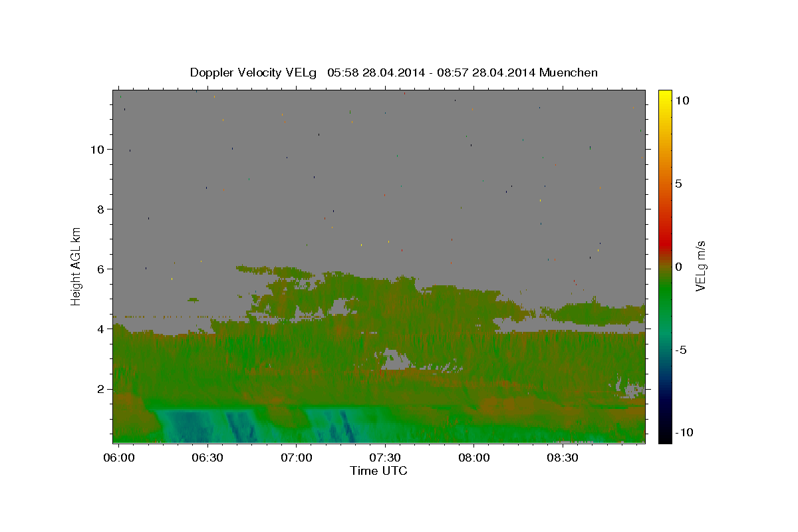This screenshot has width=798, height=532.
Task: Click the height axis label '10'
Action: tap(97, 149)
